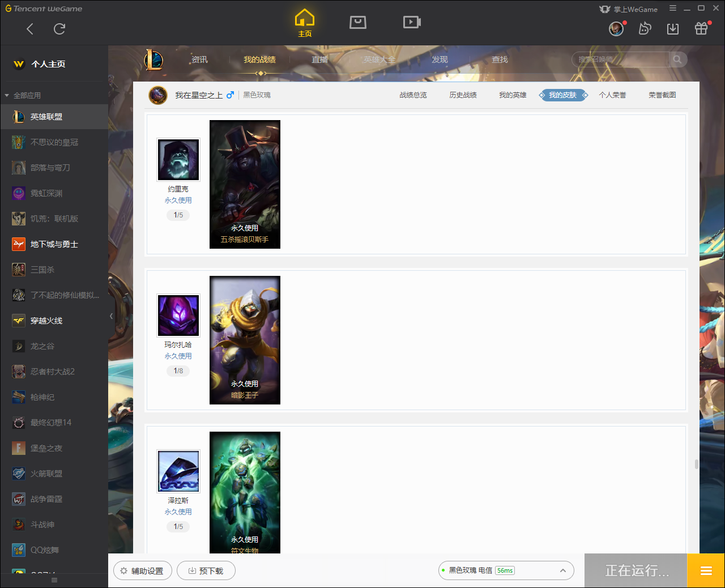Image resolution: width=725 pixels, height=588 pixels.
Task: Switch to the 我的战绩 tab
Action: [x=259, y=59]
